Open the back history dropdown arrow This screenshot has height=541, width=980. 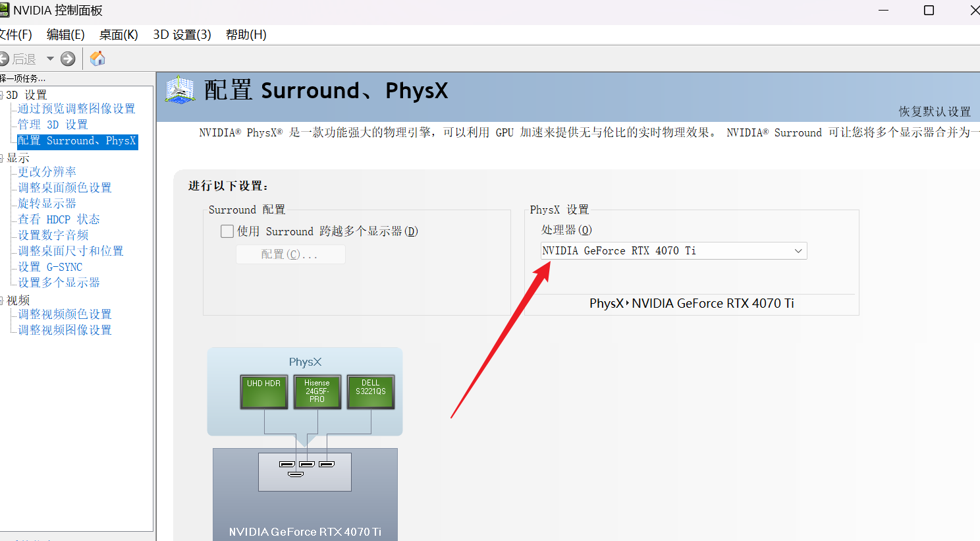coord(50,59)
